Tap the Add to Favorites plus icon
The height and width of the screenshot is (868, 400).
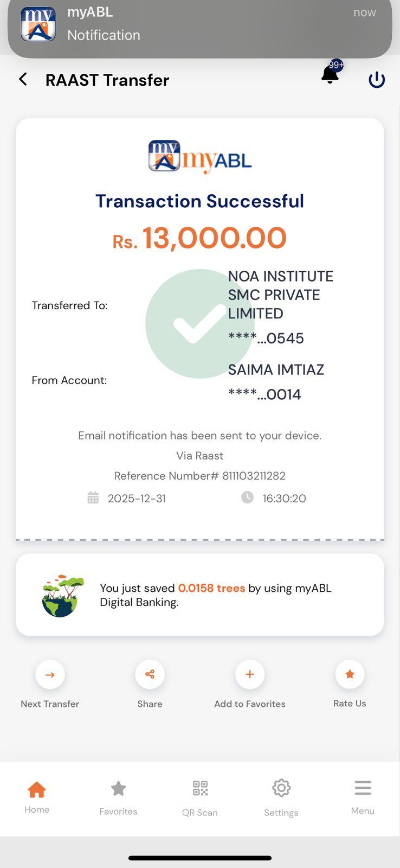[250, 674]
